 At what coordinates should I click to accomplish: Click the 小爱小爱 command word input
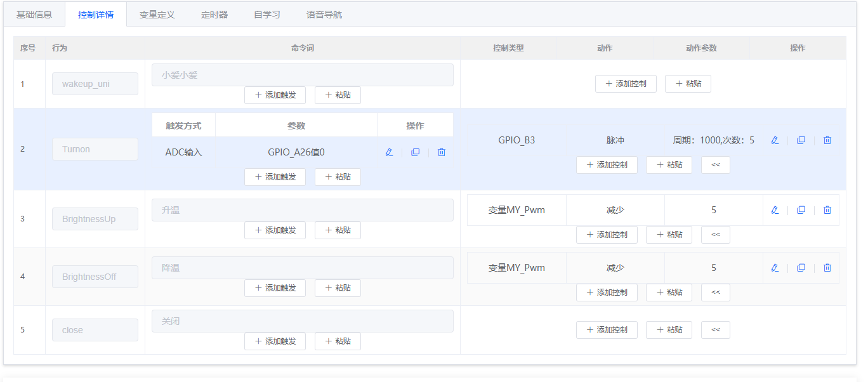coord(303,74)
